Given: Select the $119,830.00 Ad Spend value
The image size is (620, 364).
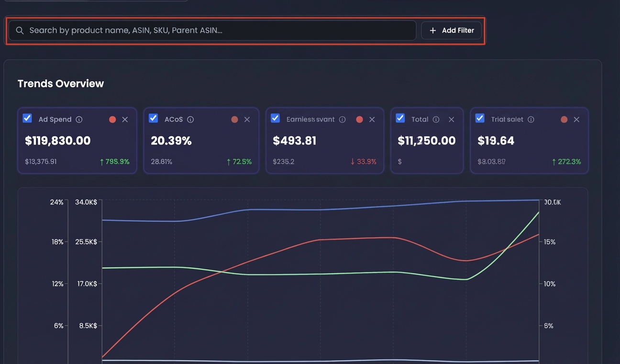Looking at the screenshot, I should tap(57, 141).
